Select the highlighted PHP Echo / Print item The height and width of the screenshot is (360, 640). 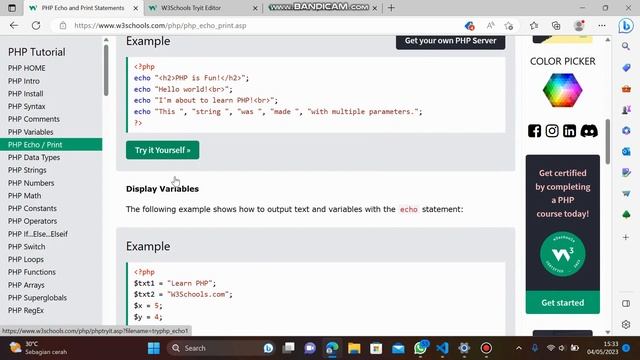51,144
